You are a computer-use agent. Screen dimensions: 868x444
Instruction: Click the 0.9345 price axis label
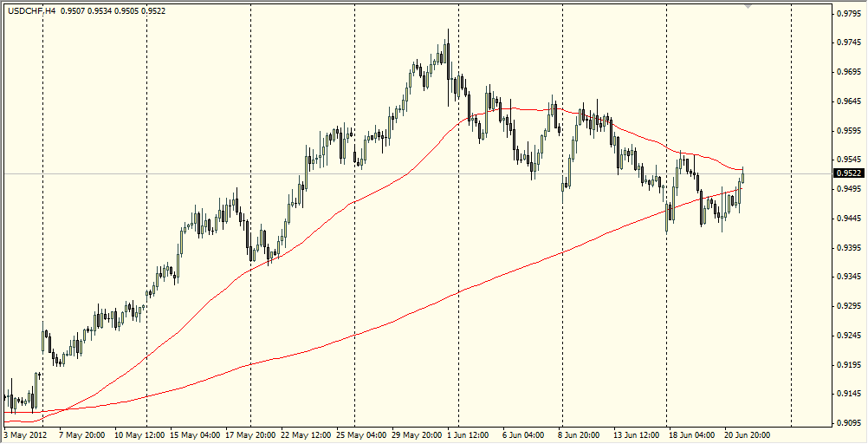pos(851,277)
